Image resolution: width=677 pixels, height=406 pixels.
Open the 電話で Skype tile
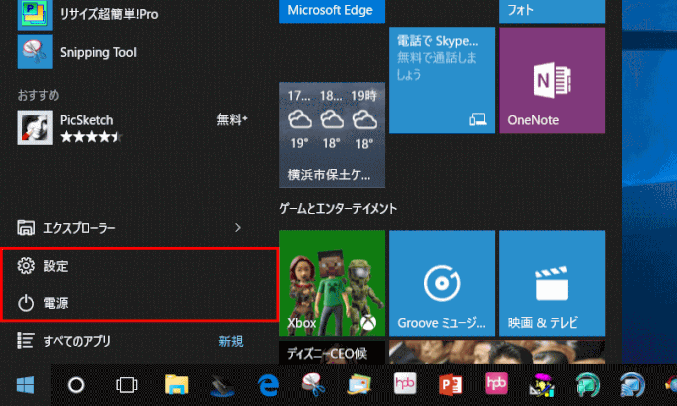click(x=442, y=80)
